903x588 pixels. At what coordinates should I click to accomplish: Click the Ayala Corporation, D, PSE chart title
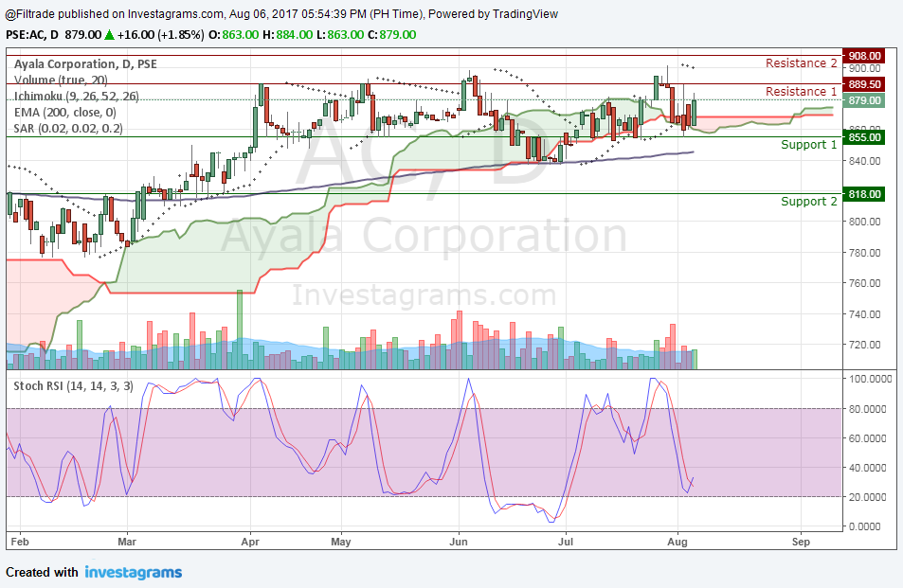[x=84, y=63]
